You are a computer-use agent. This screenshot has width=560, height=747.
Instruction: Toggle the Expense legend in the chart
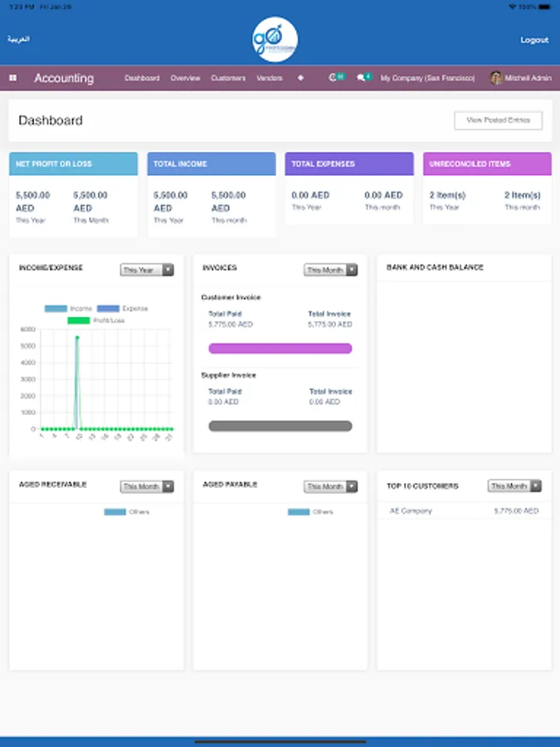(x=123, y=309)
